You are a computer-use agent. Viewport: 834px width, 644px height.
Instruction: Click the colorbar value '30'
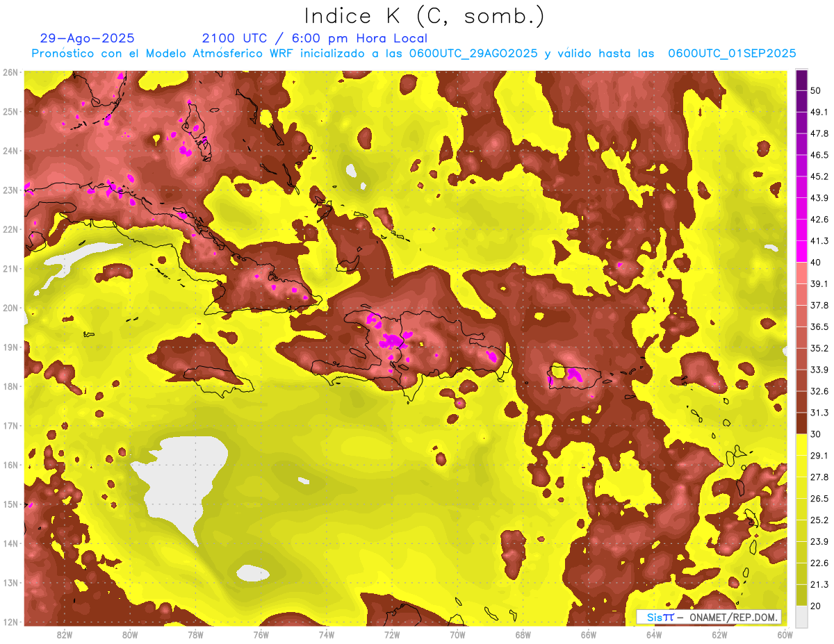(816, 434)
